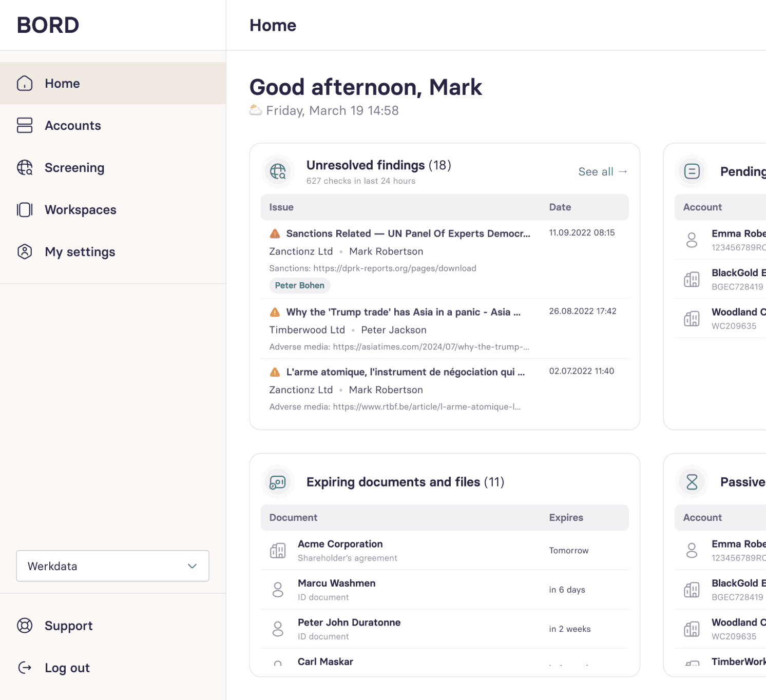Click the Workspaces icon in sidebar
Viewport: 766px width, 700px height.
(25, 209)
